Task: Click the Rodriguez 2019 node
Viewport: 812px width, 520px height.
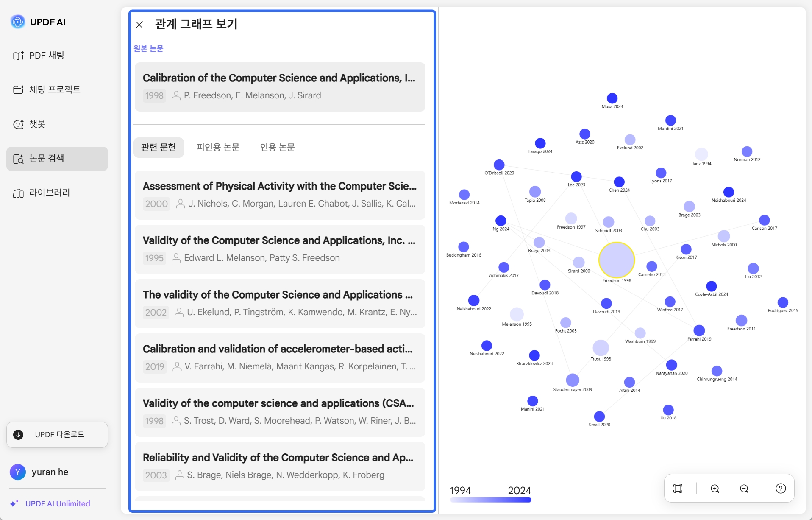Action: [783, 302]
